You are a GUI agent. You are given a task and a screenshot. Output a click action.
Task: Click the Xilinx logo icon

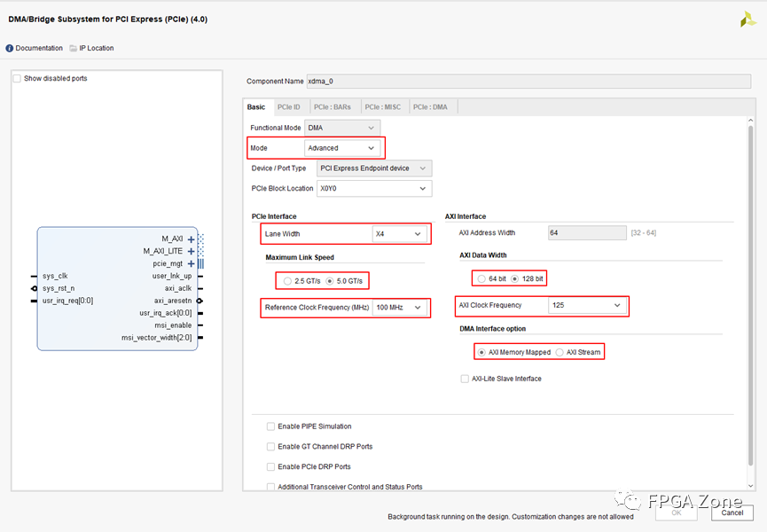click(x=747, y=20)
